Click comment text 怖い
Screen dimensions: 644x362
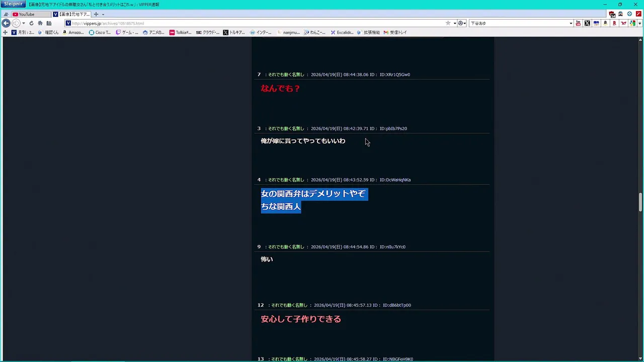[x=267, y=259]
